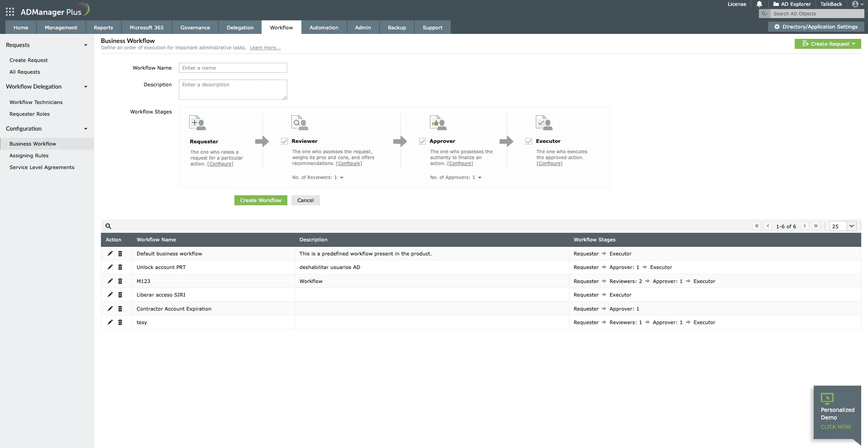Edit the Unlock account PRT workflow
Viewport: 868px width, 448px height.
(x=110, y=267)
